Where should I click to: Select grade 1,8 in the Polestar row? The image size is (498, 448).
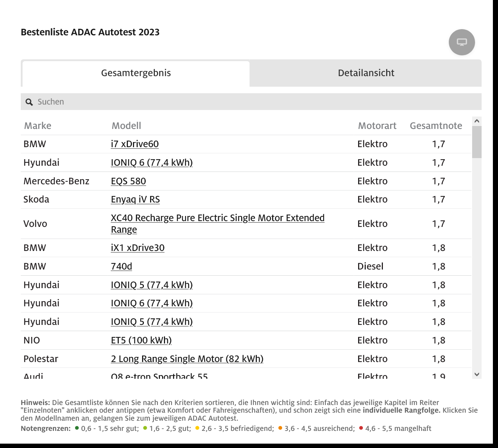click(439, 359)
